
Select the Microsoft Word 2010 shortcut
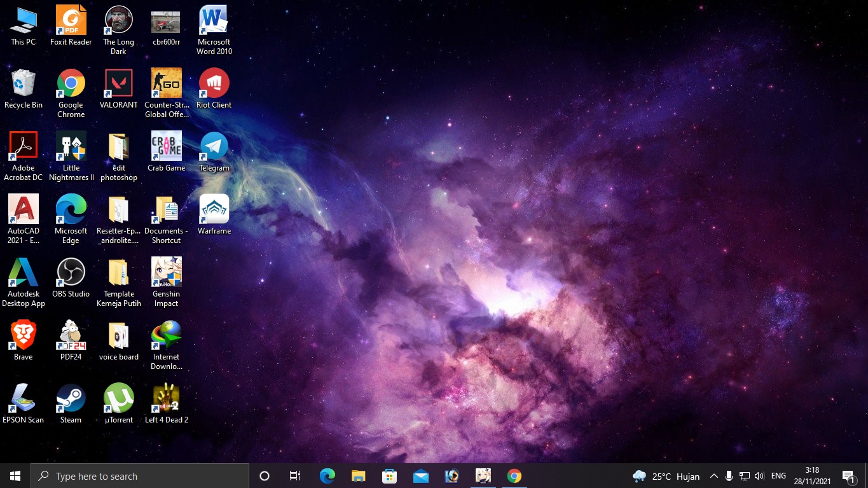coord(214,30)
